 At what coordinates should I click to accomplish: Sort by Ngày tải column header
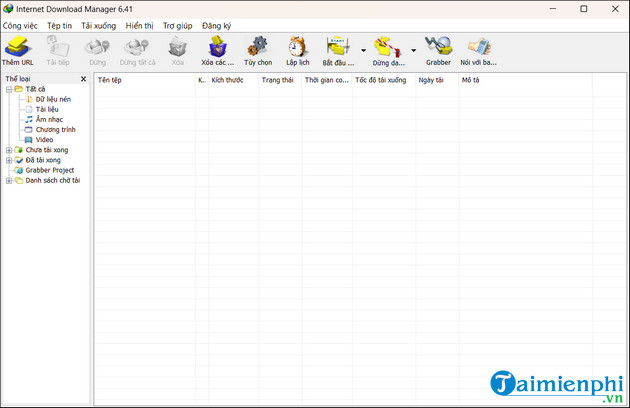coord(437,80)
